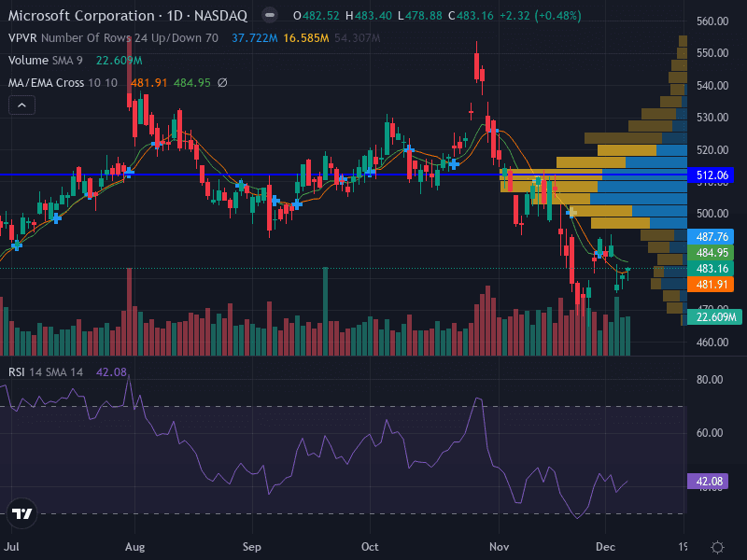Screen dimensions: 747x560
Task: Click the high price value H483.40
Action: (x=368, y=16)
